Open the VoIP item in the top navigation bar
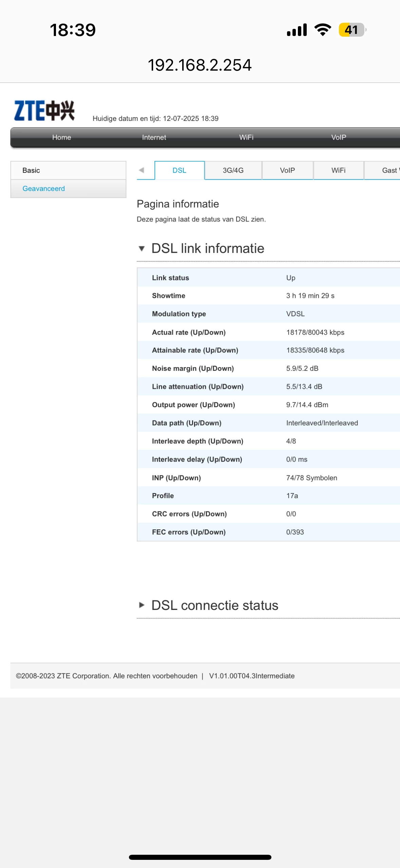The height and width of the screenshot is (868, 400). [339, 137]
